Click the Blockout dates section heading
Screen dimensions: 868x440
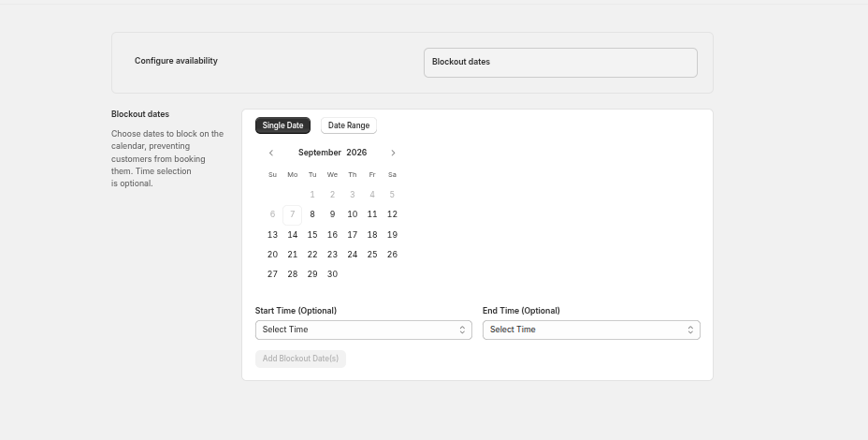pos(140,114)
